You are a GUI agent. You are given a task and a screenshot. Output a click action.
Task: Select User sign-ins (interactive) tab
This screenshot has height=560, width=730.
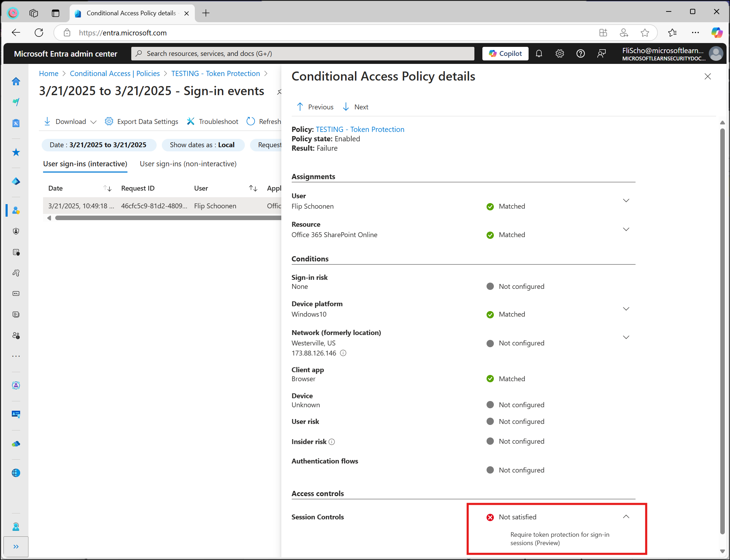click(x=85, y=164)
